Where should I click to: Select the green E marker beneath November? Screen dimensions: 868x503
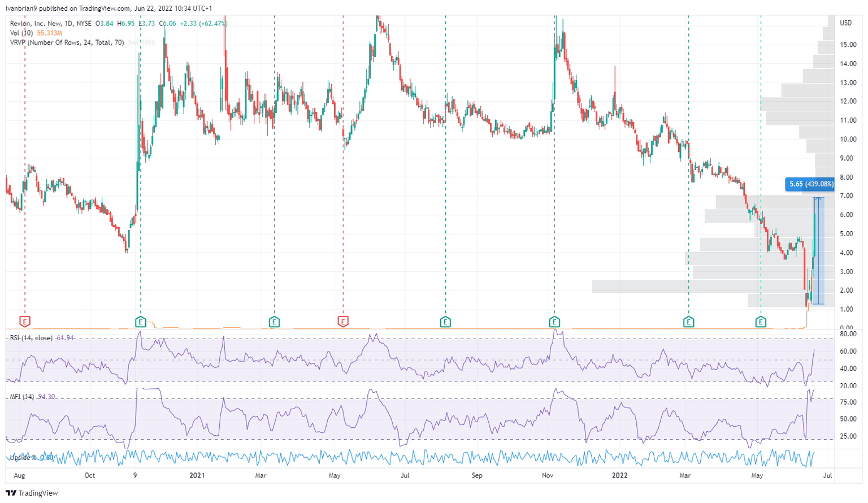click(555, 322)
